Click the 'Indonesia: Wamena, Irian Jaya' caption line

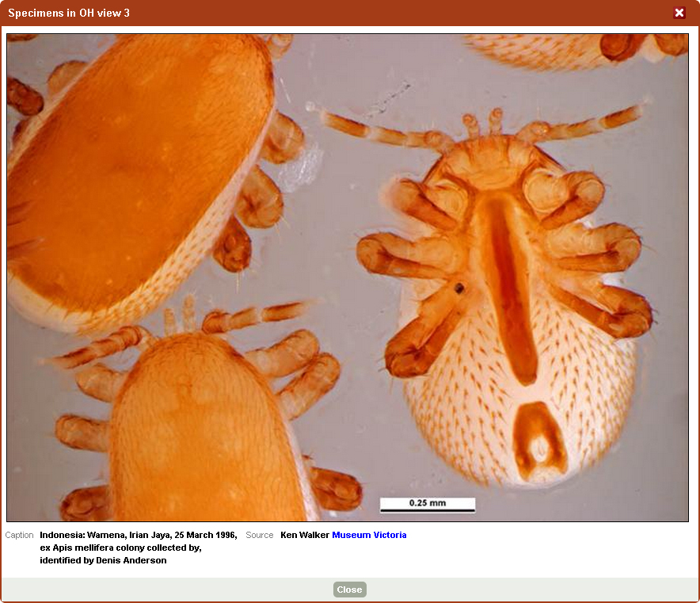[138, 535]
